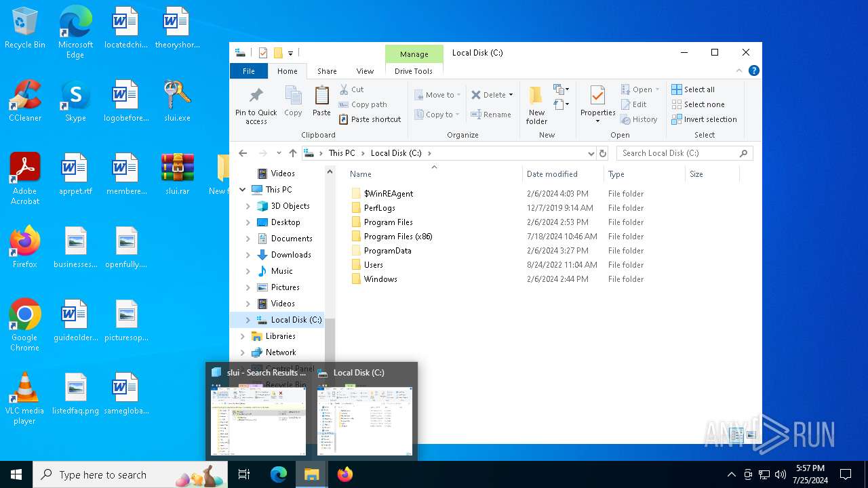Click the Manage contextual tab
Viewport: 868px width, 488px height.
pyautogui.click(x=414, y=54)
